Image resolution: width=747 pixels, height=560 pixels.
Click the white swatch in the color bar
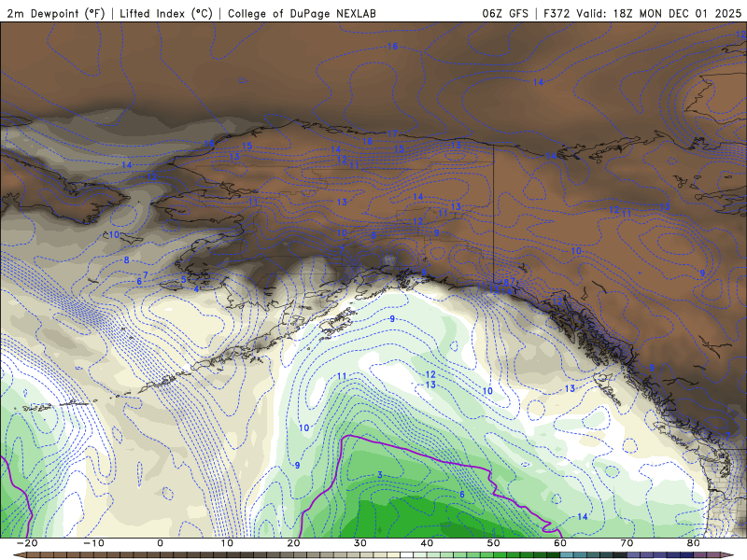(407, 555)
